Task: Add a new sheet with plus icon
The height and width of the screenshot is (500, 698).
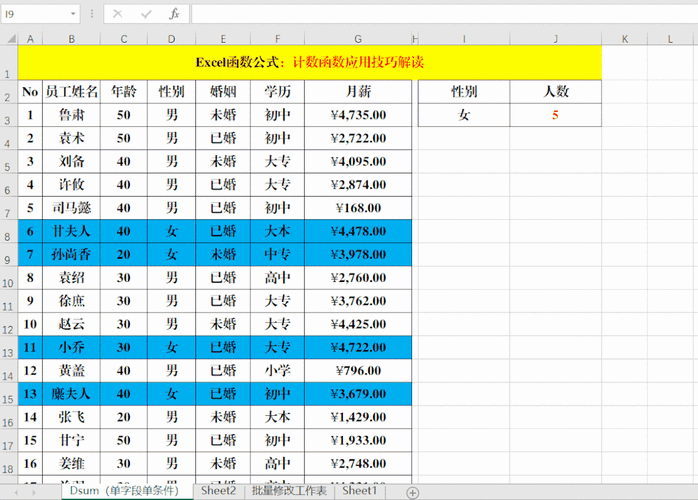Action: 413,493
